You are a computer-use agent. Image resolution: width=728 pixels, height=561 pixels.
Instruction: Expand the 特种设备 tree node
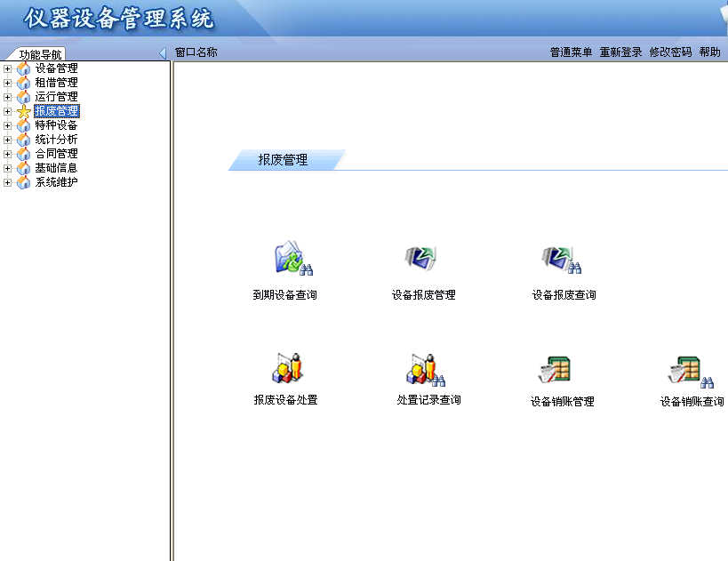point(7,125)
